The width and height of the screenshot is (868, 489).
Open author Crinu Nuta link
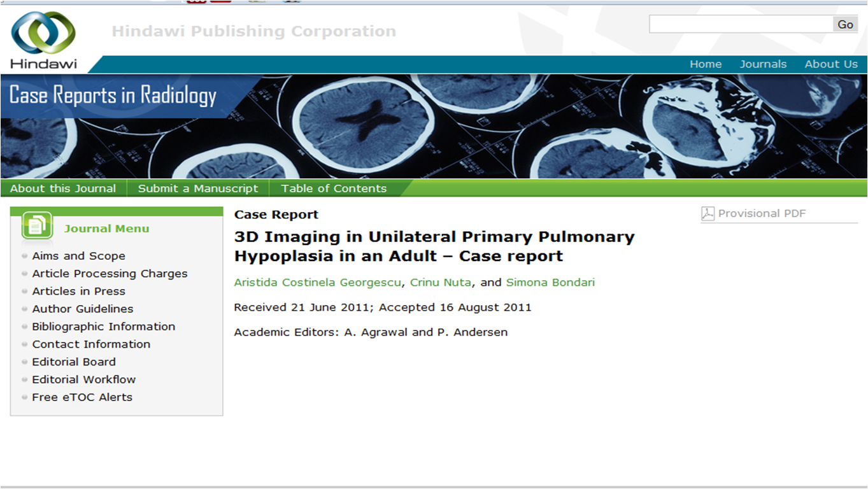[x=441, y=283]
